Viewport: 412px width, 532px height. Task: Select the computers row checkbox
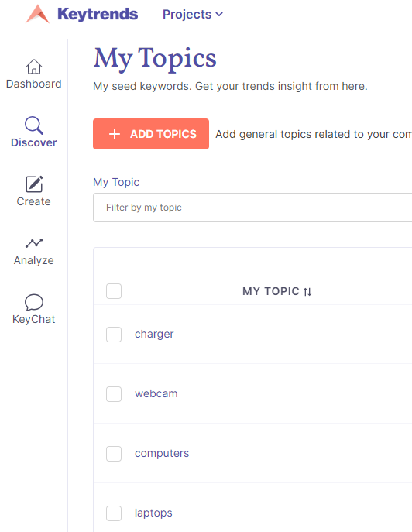tap(114, 454)
